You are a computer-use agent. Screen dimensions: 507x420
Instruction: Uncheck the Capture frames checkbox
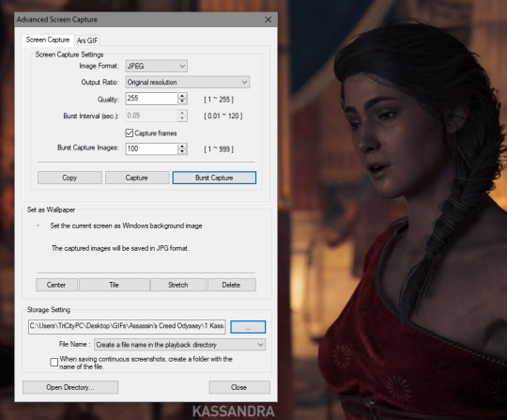[x=130, y=133]
